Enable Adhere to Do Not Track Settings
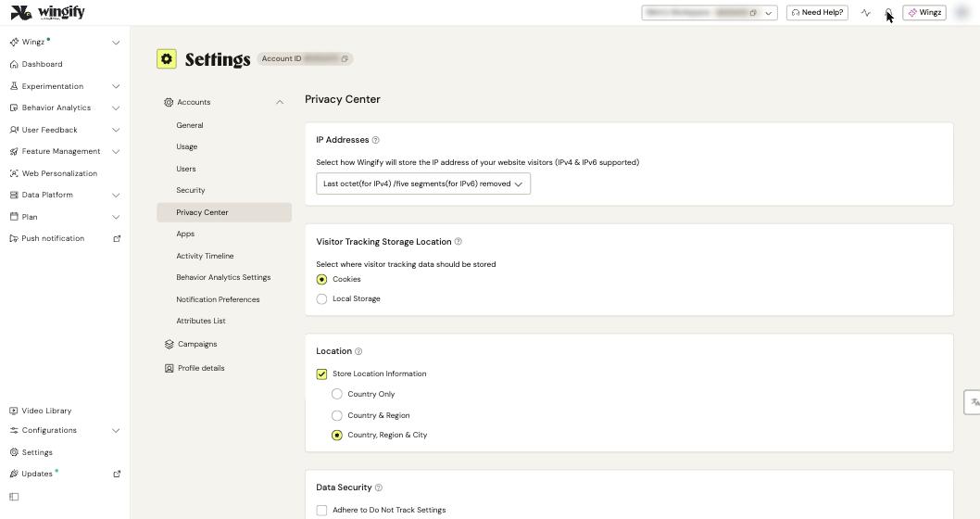The width and height of the screenshot is (980, 519). 321,511
